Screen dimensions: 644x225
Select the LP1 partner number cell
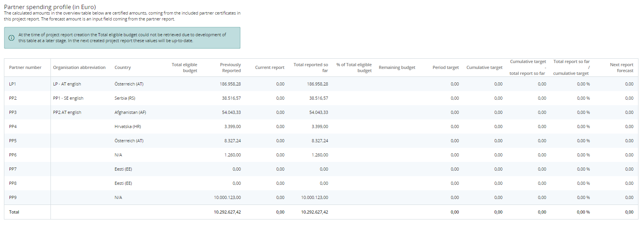13,84
